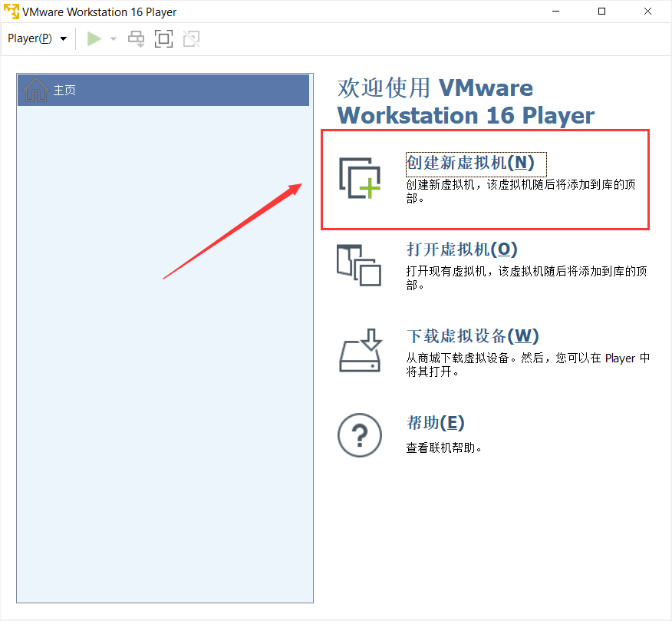Click the 创建新虚拟机，该虚拟机随后将添加到库的顶部 description

coord(521,191)
